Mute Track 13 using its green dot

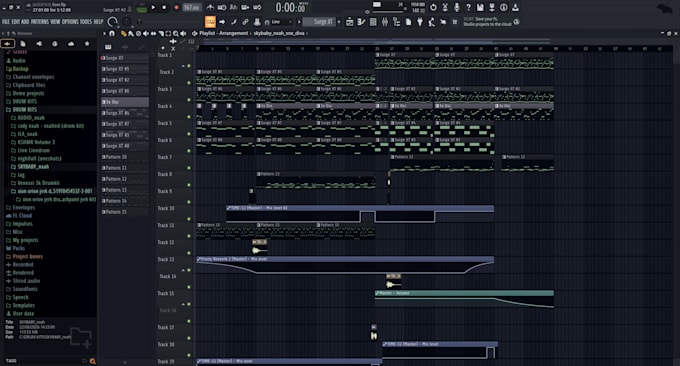tap(189, 270)
